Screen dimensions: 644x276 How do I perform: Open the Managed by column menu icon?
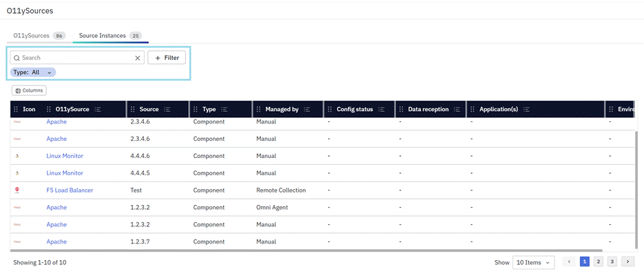(307, 109)
